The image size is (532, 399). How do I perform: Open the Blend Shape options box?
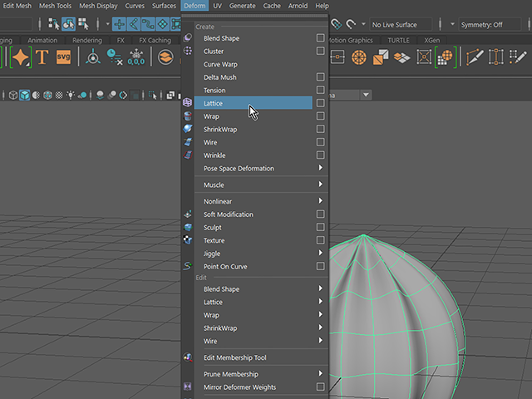click(x=320, y=37)
